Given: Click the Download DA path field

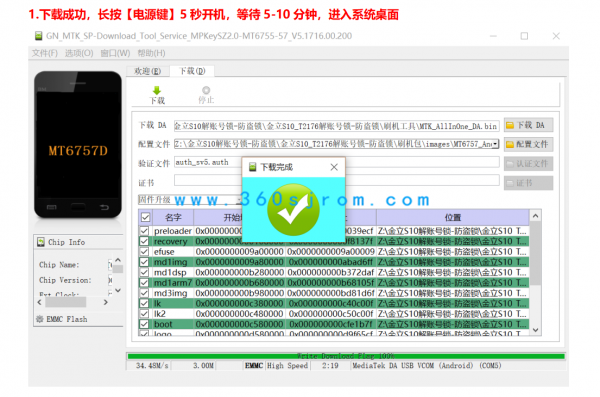Looking at the screenshot, I should (336, 126).
